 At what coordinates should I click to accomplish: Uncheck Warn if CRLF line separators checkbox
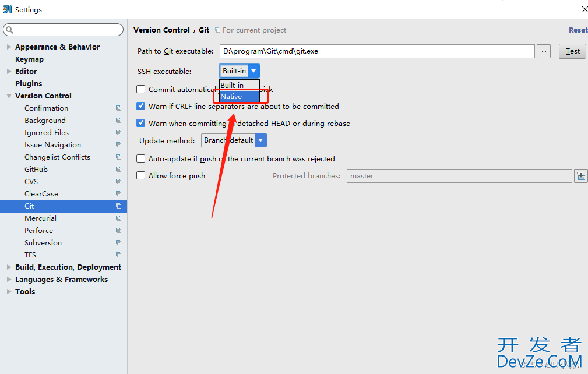coord(140,106)
